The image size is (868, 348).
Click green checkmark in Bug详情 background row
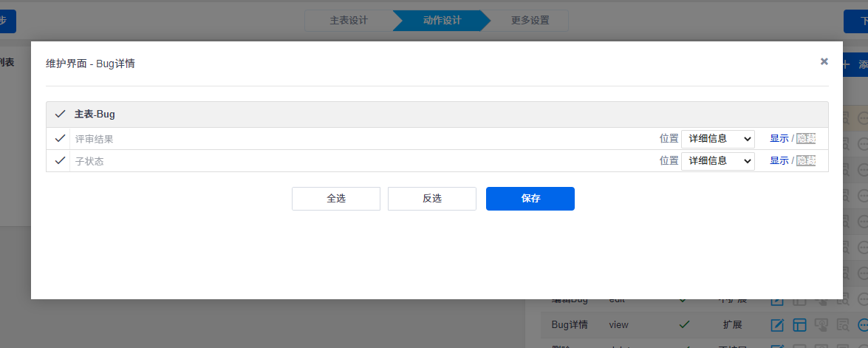[x=684, y=325]
